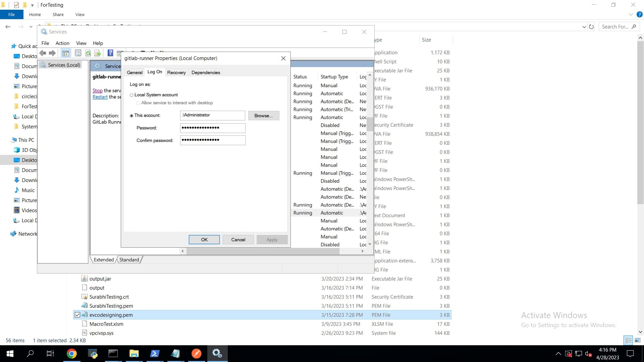The width and height of the screenshot is (644, 362).
Task: Click the Forward arrow in Services toolbar
Action: (52, 53)
